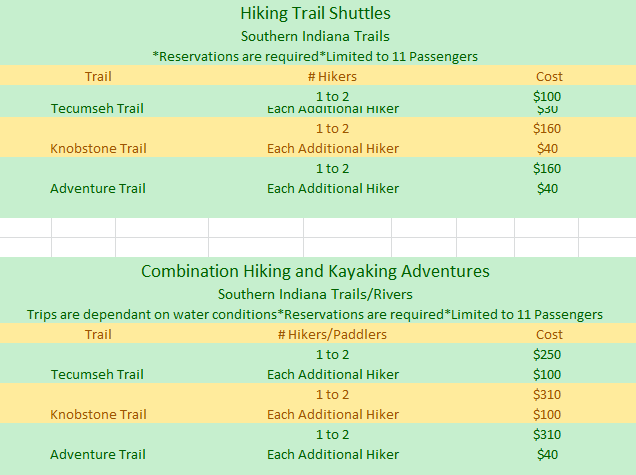
Task: Click the Hiking Trail Shuttles title
Action: pyautogui.click(x=315, y=14)
